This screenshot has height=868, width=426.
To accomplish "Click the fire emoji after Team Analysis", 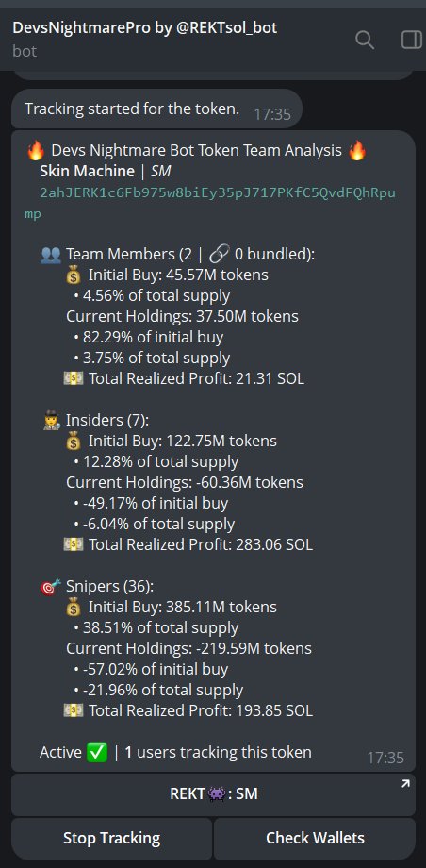I will tap(357, 150).
